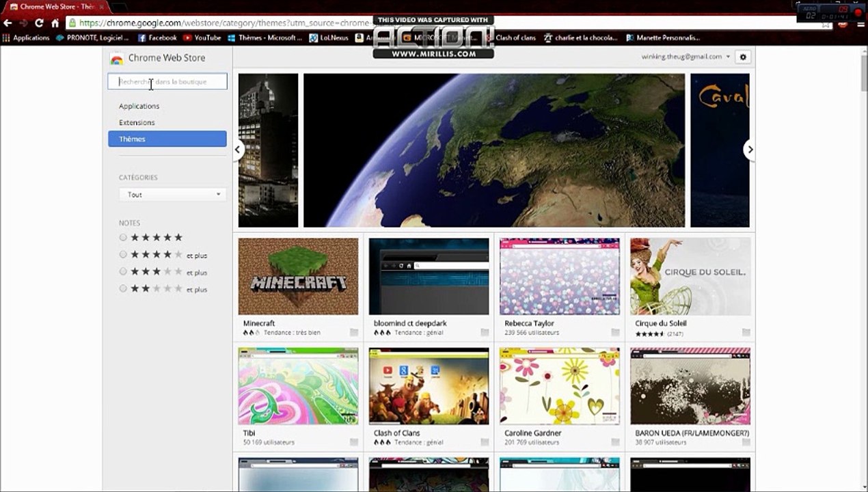Open the Tibi theme thumbnail
This screenshot has width=868, height=492.
[298, 386]
